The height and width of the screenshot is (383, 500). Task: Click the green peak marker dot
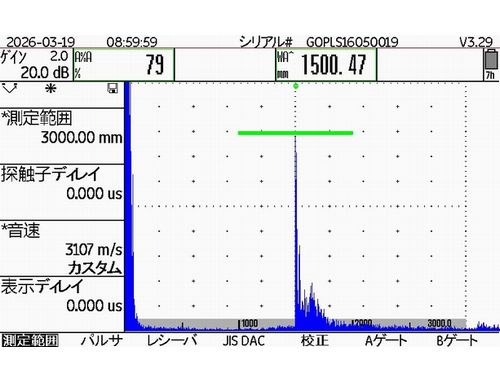pos(296,86)
